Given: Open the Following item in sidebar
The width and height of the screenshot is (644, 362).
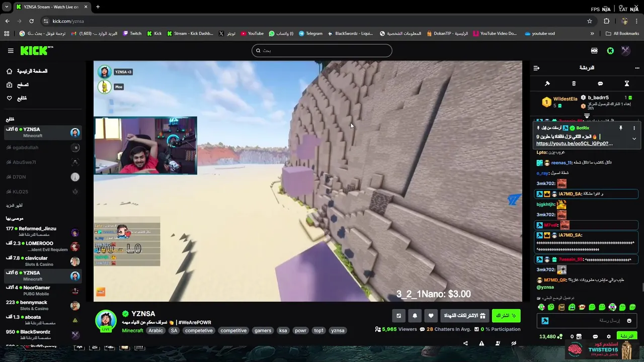Looking at the screenshot, I should pyautogui.click(x=17, y=98).
